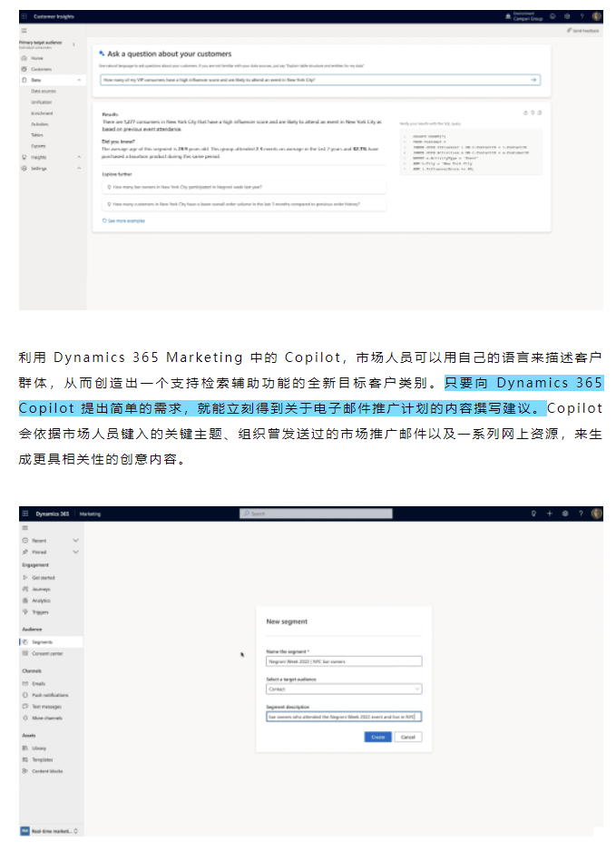The image size is (616, 851).
Task: Click the customer question input field
Action: 320,80
